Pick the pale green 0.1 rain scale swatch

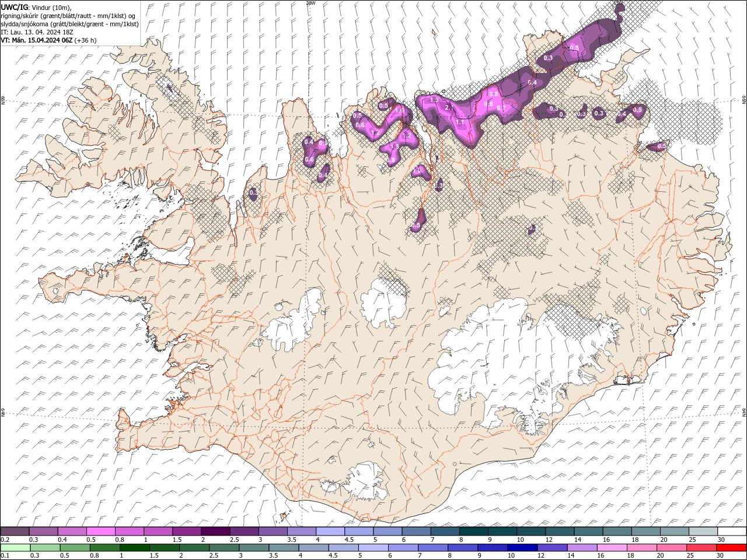tap(15, 547)
